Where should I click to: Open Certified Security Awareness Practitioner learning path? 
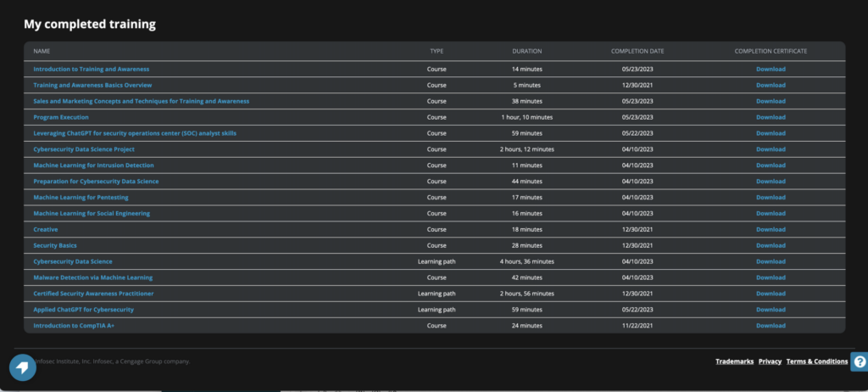pyautogui.click(x=93, y=294)
